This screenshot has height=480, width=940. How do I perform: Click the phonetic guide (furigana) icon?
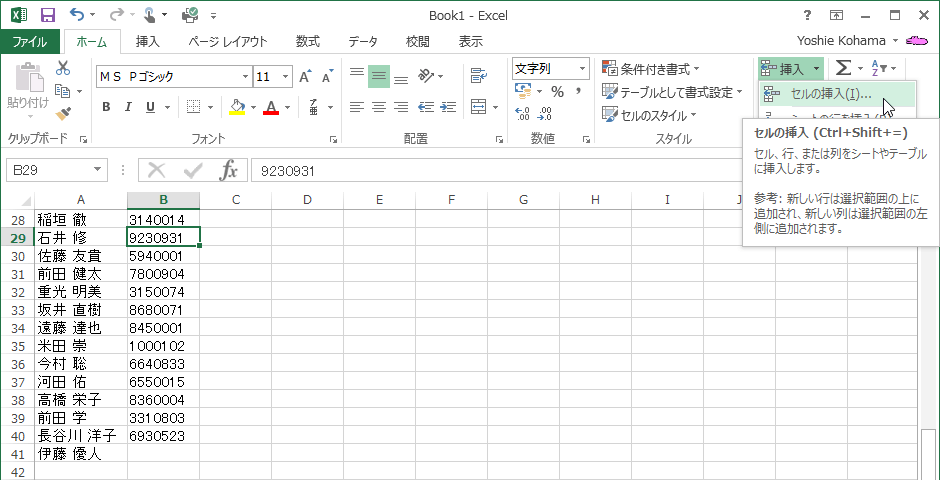pyautogui.click(x=314, y=107)
